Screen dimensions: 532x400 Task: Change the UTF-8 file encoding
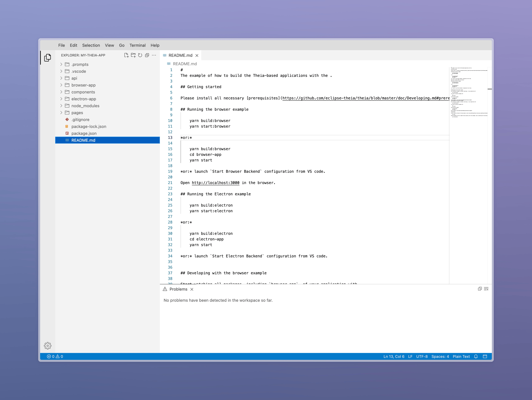tap(422, 357)
